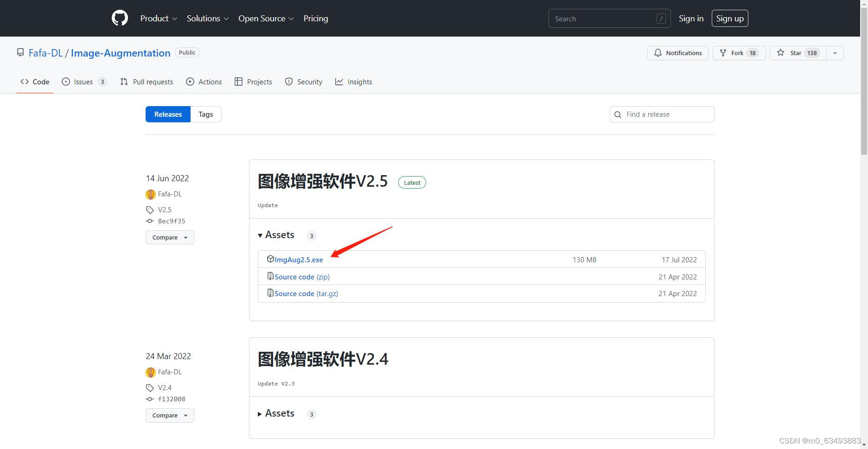868x449 pixels.
Task: Click the slash shortcut icon in Search
Action: (661, 19)
